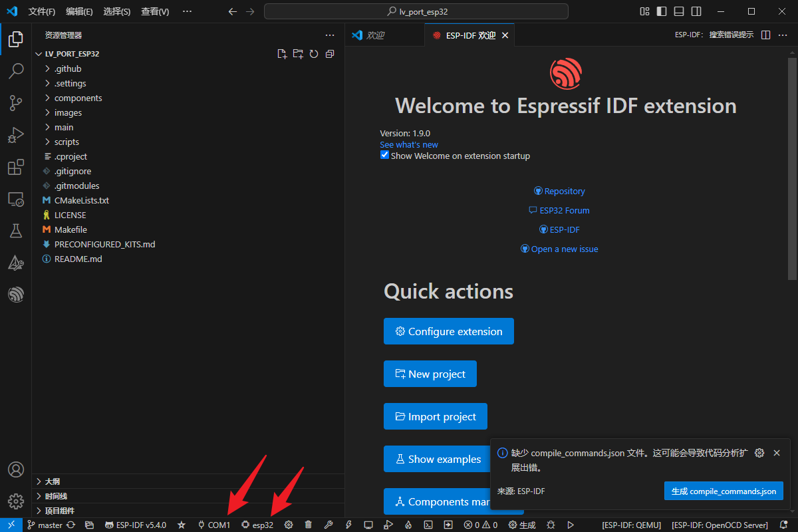Open the Repository link
The image size is (798, 532).
559,191
